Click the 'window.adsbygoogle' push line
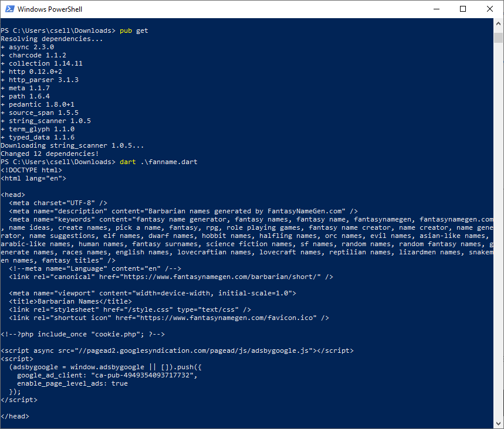 point(106,367)
